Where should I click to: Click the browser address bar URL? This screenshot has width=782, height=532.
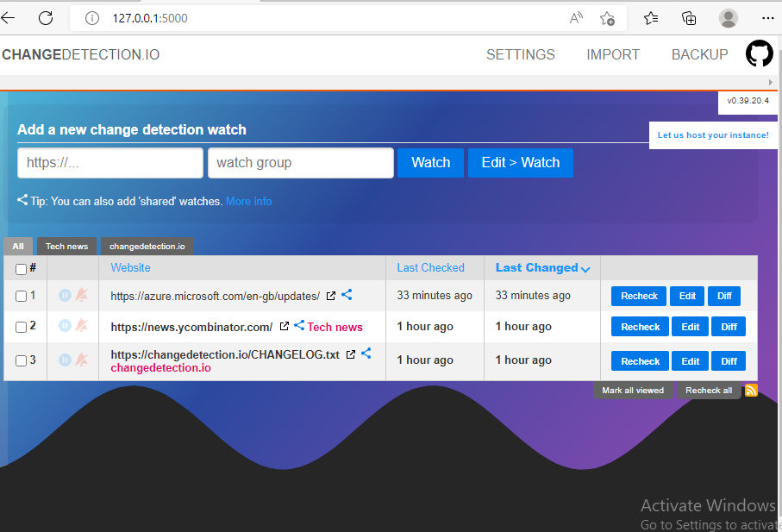(150, 18)
